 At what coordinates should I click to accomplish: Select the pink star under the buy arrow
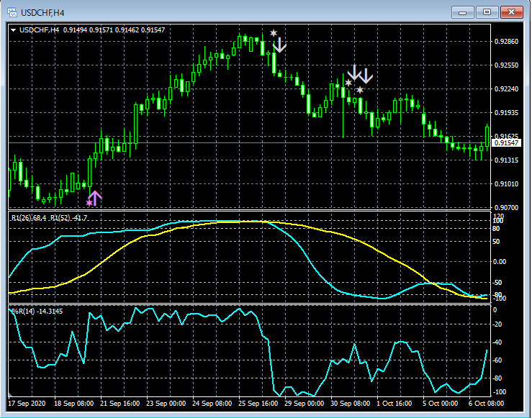(x=89, y=203)
